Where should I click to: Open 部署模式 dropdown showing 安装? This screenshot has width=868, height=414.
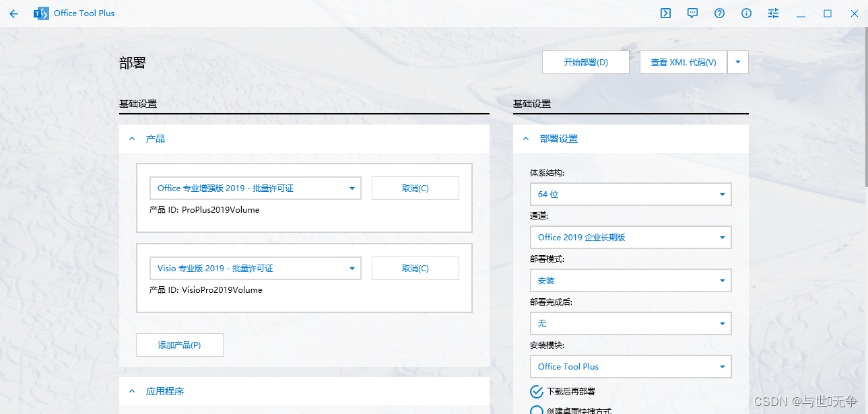coord(631,281)
